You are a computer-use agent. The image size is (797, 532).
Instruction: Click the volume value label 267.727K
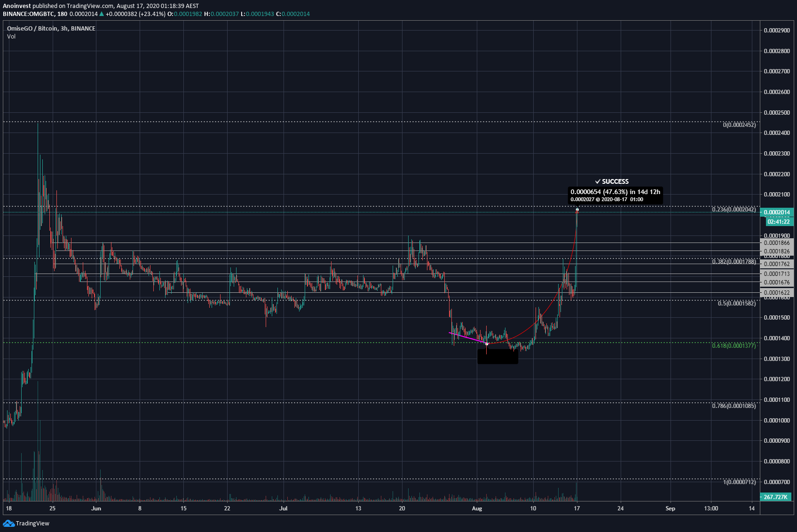(x=775, y=497)
